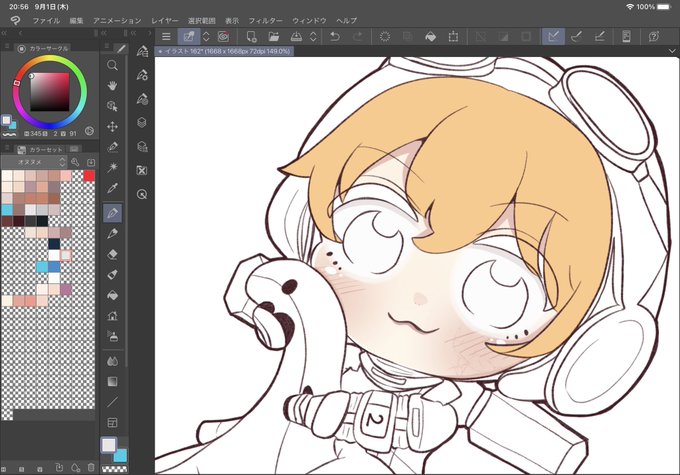Select the Decoration house-shaped tool
The image size is (680, 475).
(x=112, y=316)
